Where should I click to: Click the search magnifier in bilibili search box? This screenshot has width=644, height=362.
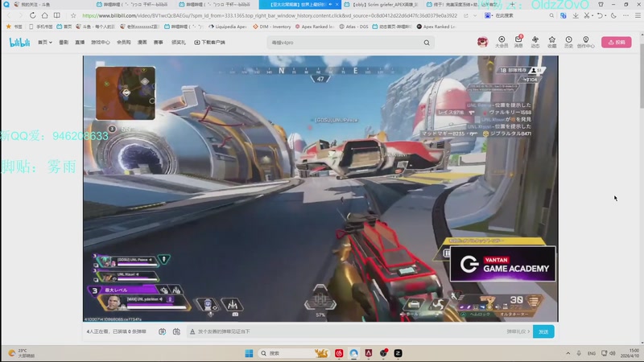[427, 43]
